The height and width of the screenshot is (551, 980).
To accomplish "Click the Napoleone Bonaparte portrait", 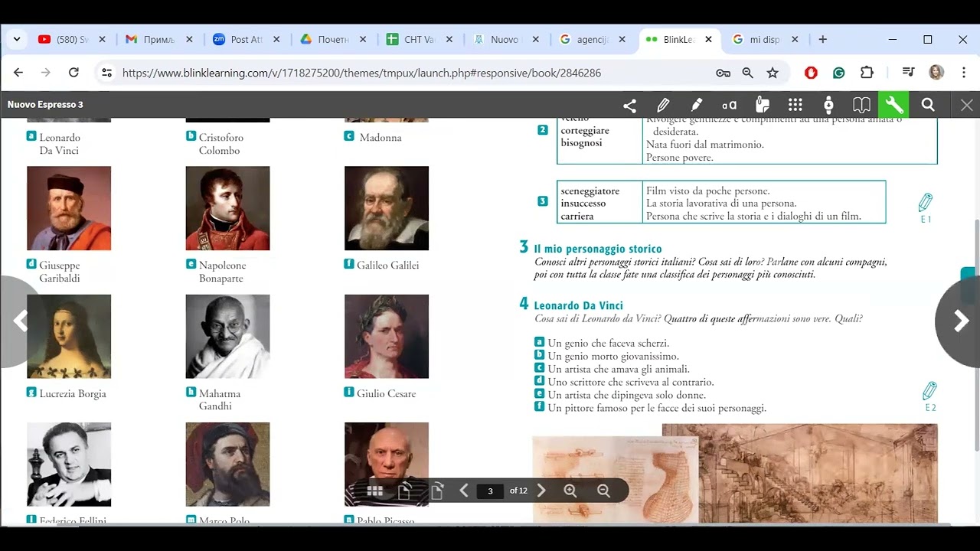I will point(227,208).
